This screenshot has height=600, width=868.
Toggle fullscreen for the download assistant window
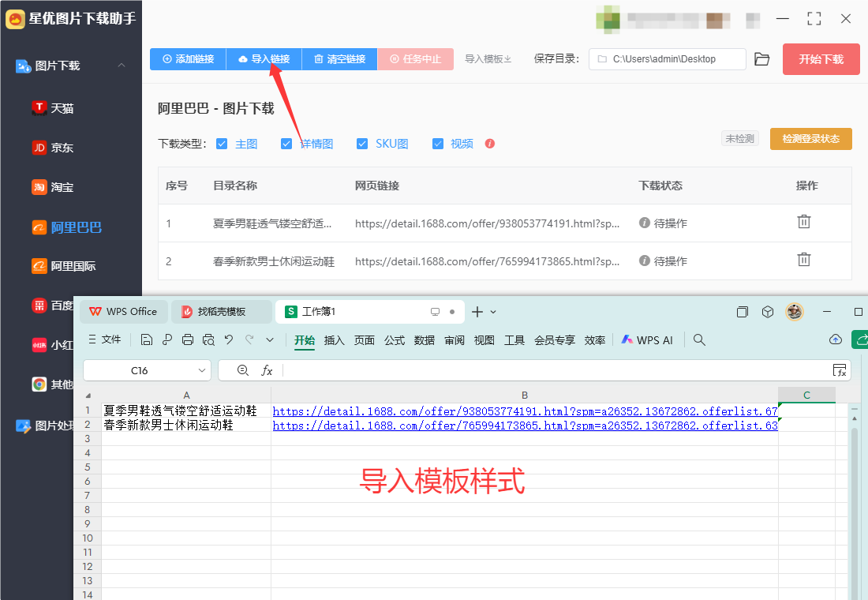pyautogui.click(x=814, y=19)
